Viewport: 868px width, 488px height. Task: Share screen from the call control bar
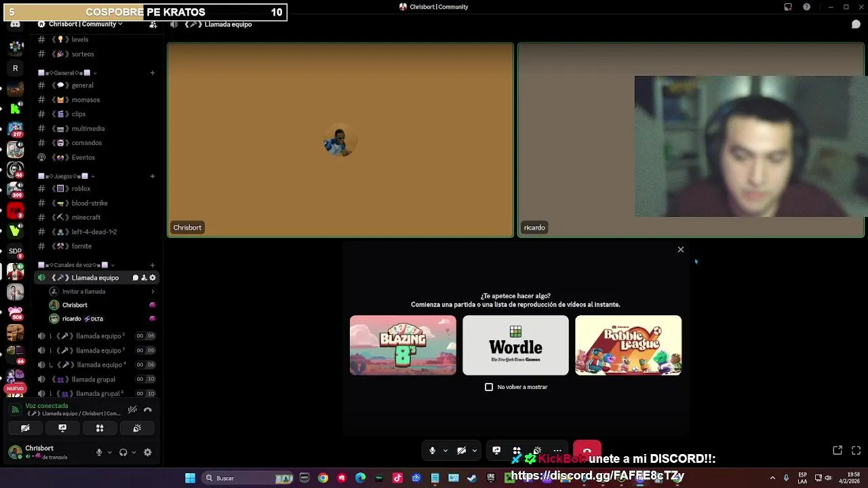[x=496, y=450]
